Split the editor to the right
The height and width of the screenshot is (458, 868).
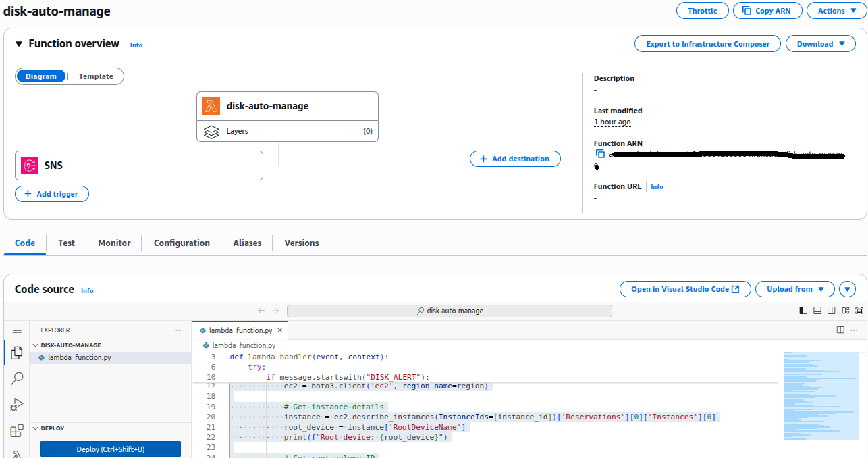(840, 330)
